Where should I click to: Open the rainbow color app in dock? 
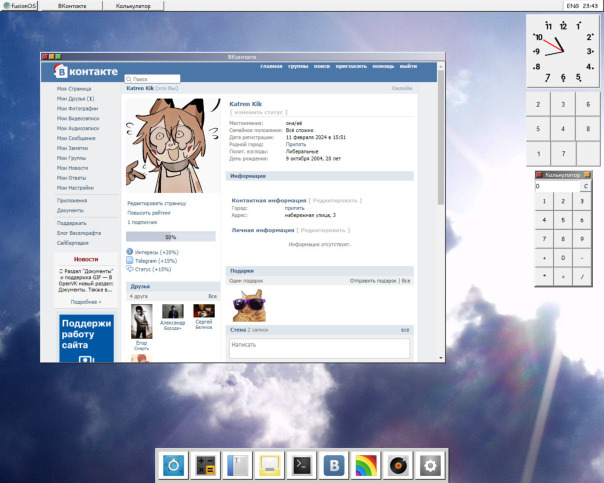pyautogui.click(x=365, y=464)
